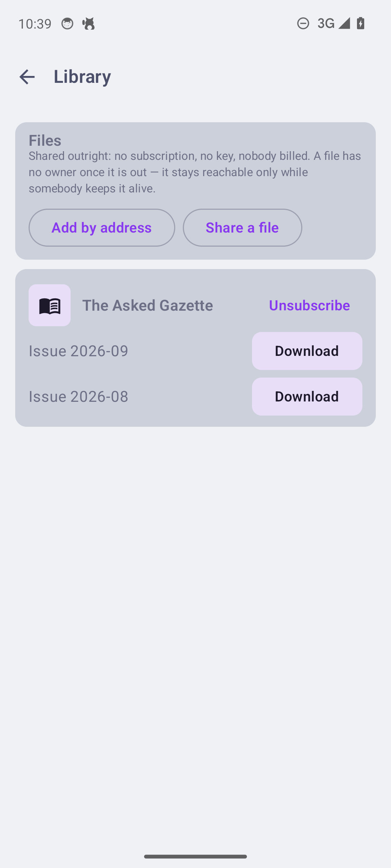Tap the Asked Gazette book icon
Image resolution: width=391 pixels, height=868 pixels.
[50, 305]
